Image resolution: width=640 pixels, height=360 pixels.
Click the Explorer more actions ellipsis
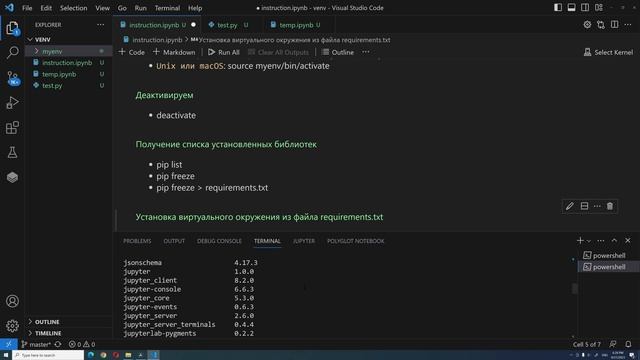tap(100, 25)
